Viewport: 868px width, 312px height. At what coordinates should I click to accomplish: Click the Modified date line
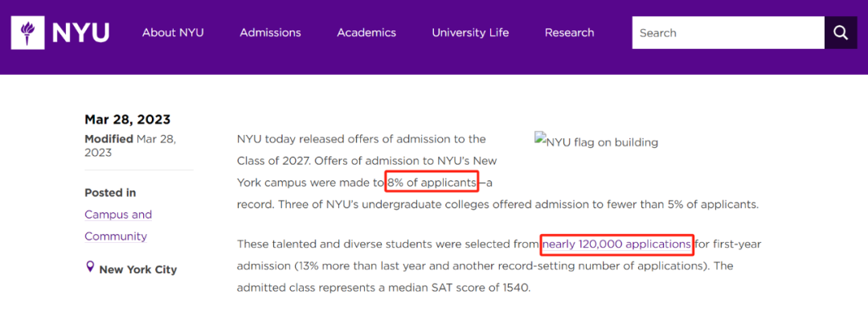click(x=130, y=146)
